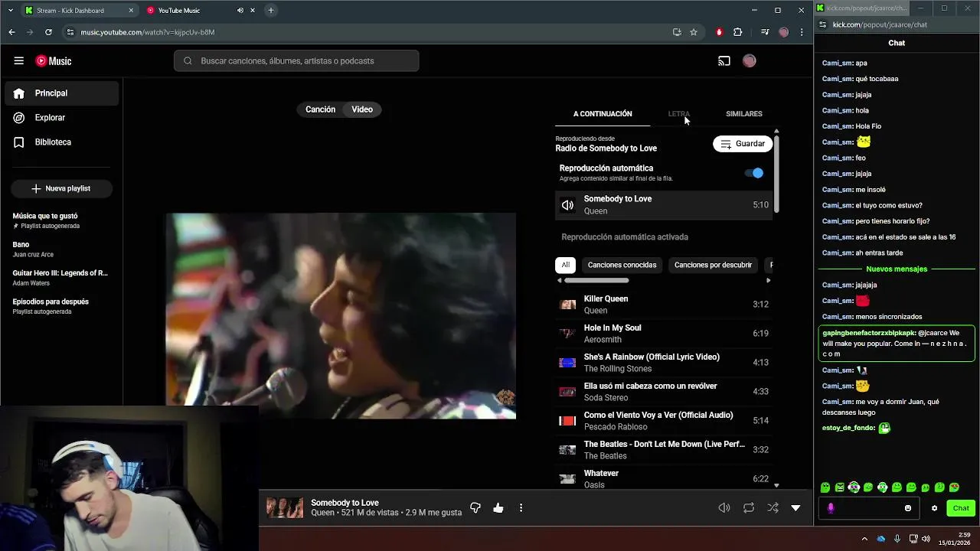The width and height of the screenshot is (980, 551).
Task: Go back in the browser
Action: click(11, 32)
